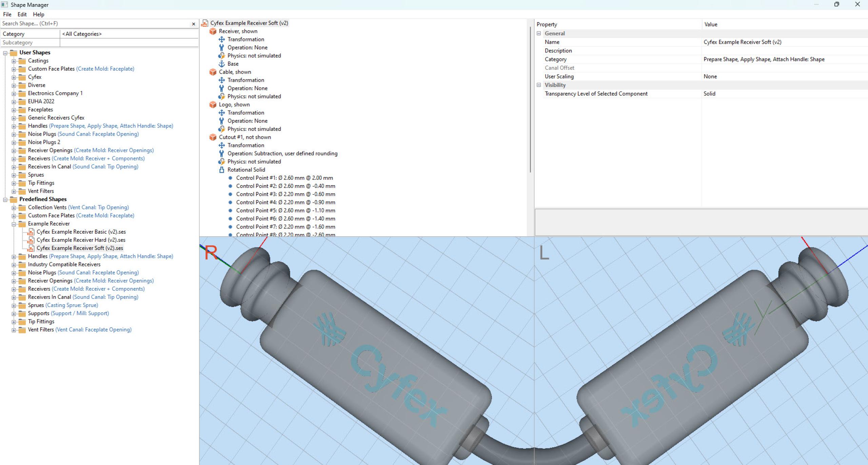
Task: Collapse the General section in properties
Action: (x=538, y=33)
